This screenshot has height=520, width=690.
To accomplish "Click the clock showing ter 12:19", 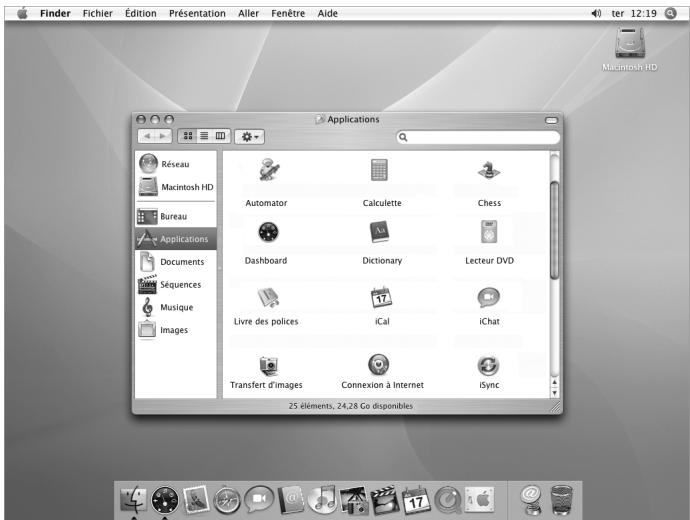I will [634, 13].
